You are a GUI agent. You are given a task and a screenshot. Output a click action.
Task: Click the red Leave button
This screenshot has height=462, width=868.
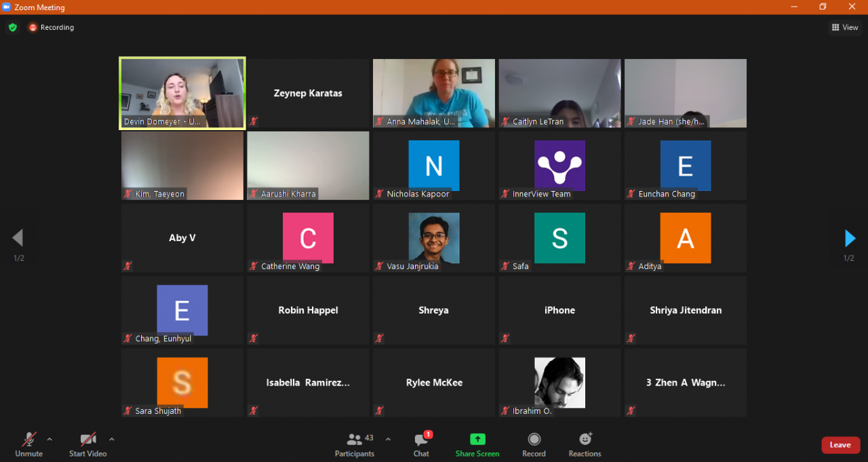click(840, 444)
